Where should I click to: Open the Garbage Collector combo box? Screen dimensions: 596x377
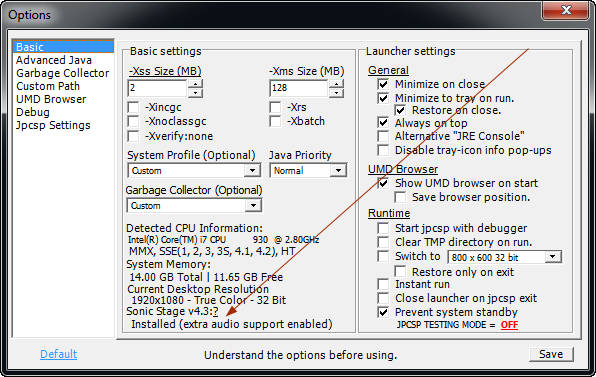tap(194, 206)
